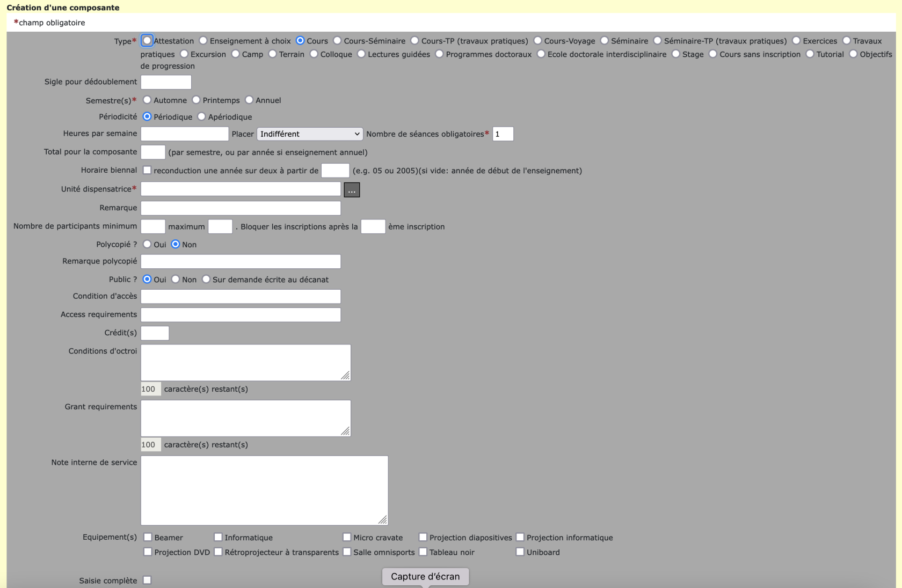902x588 pixels.
Task: Select the Séminaire type radio button
Action: tap(605, 41)
